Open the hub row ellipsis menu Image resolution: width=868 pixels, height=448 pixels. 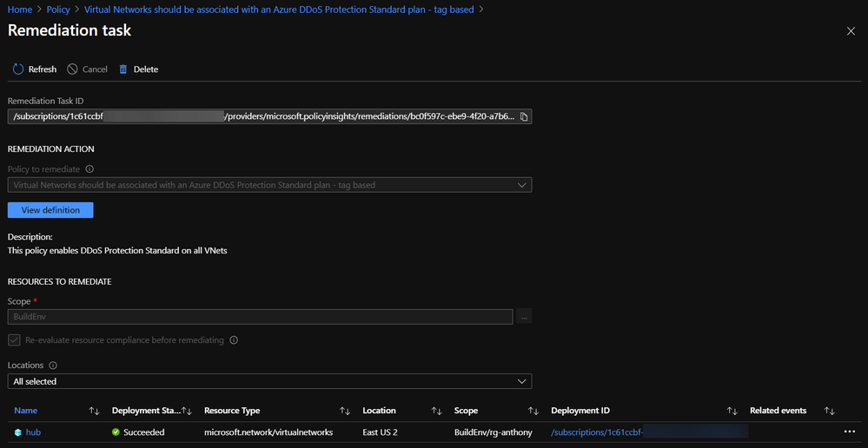849,432
